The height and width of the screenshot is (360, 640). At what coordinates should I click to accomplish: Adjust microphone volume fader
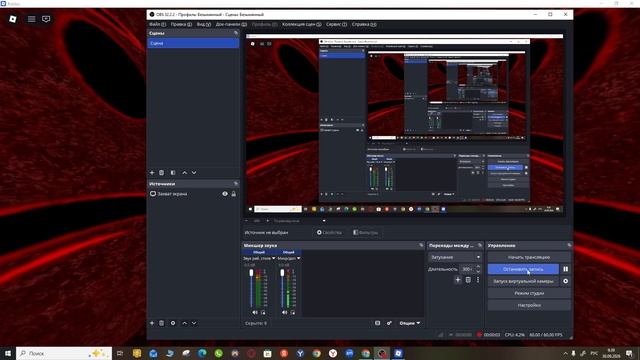tap(282, 273)
